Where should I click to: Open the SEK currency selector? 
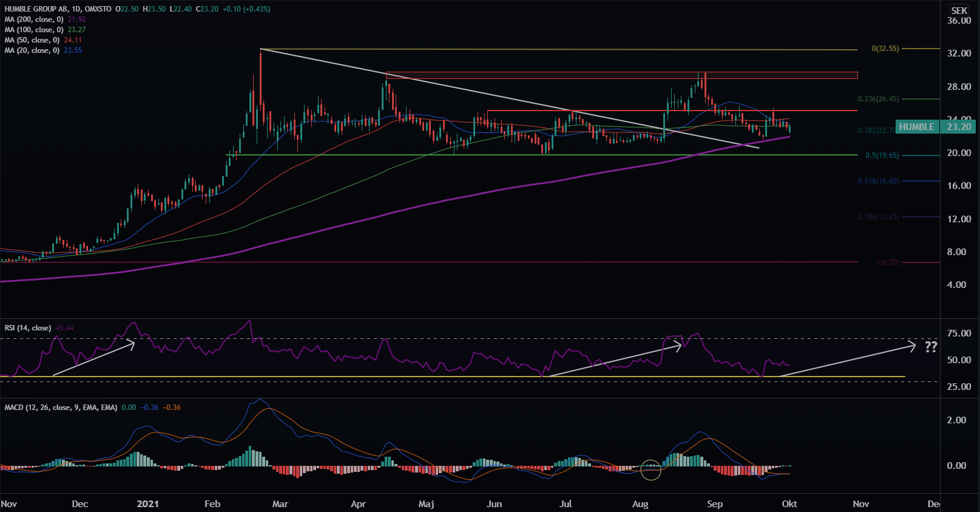959,10
